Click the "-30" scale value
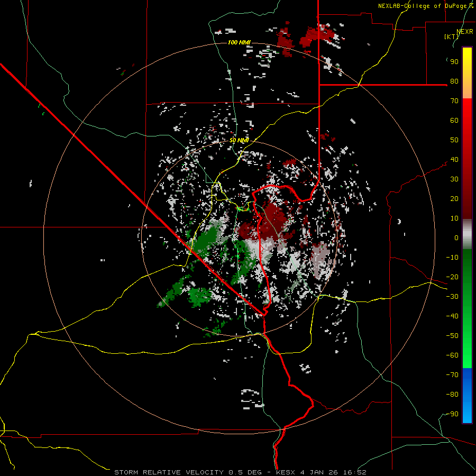The height and width of the screenshot is (476, 476). [x=452, y=297]
